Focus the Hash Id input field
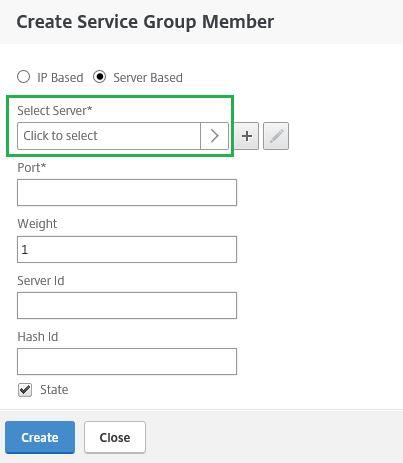Viewport: 403px width, 463px height. [x=127, y=361]
